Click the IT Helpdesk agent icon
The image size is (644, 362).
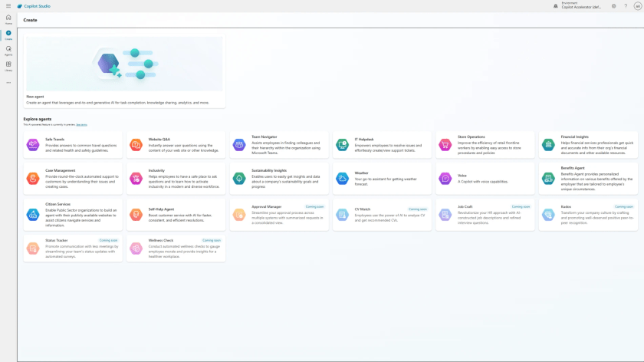tap(343, 144)
